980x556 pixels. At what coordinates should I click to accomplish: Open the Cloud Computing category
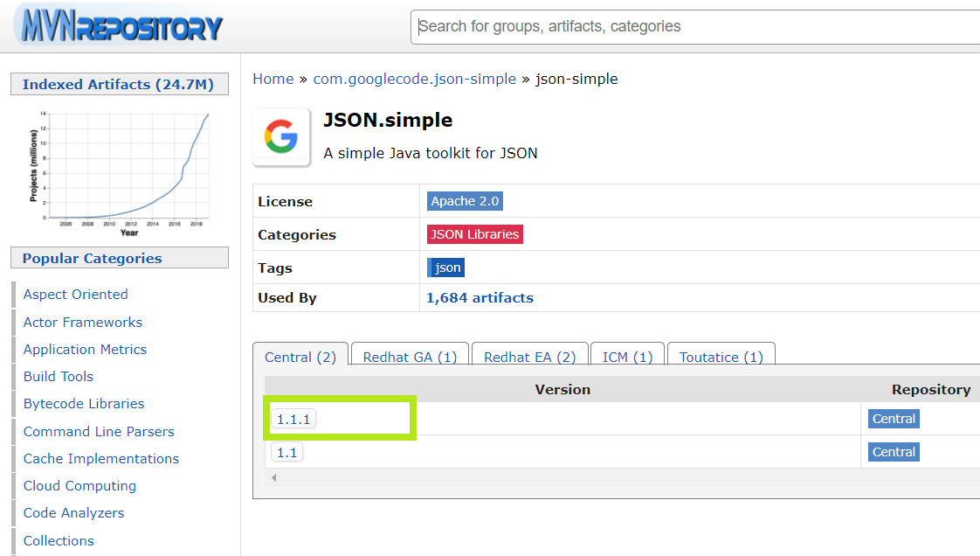pyautogui.click(x=79, y=486)
